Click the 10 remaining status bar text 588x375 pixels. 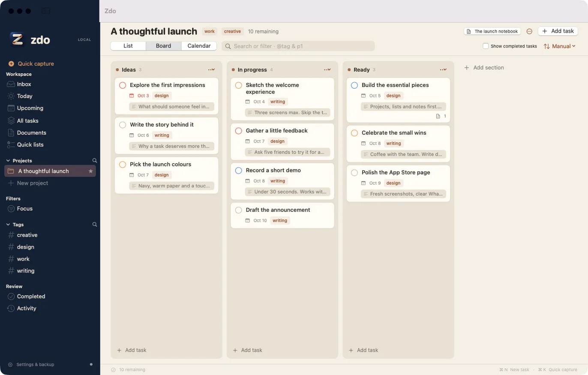click(x=132, y=369)
